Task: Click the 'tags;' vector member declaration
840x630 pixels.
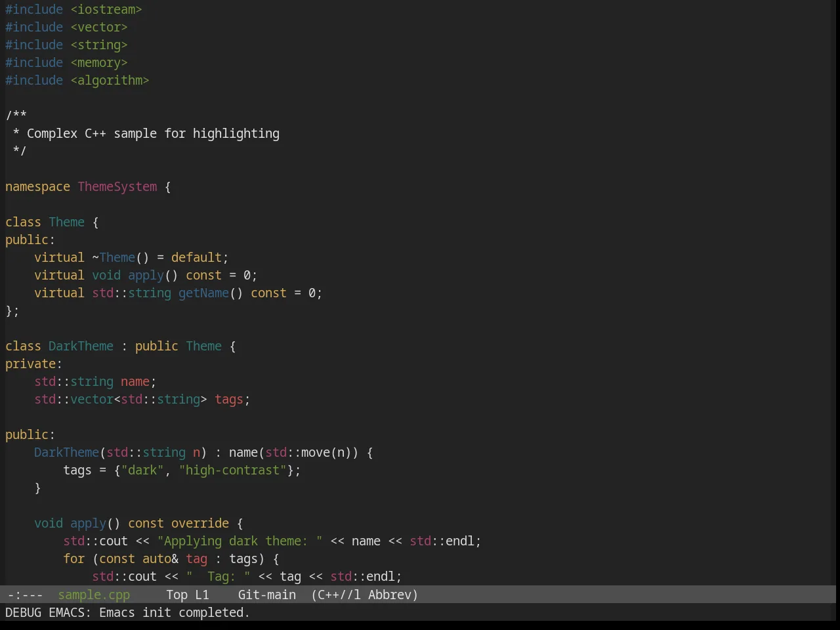Action: (x=232, y=399)
